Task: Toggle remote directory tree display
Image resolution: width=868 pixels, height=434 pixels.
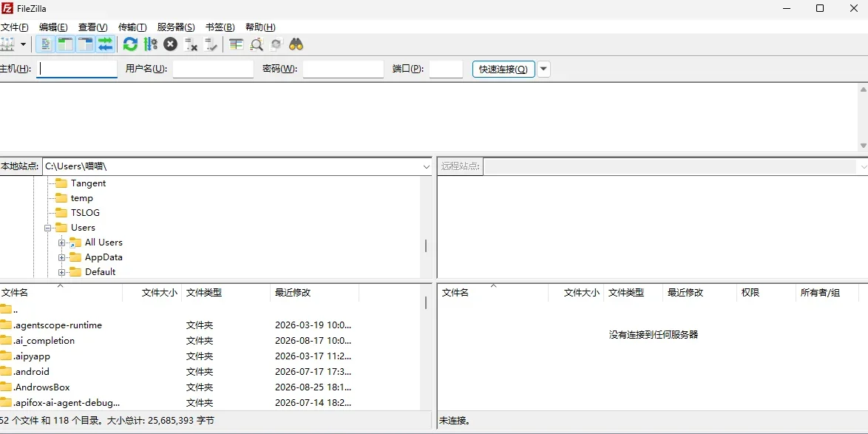Action: click(x=85, y=44)
